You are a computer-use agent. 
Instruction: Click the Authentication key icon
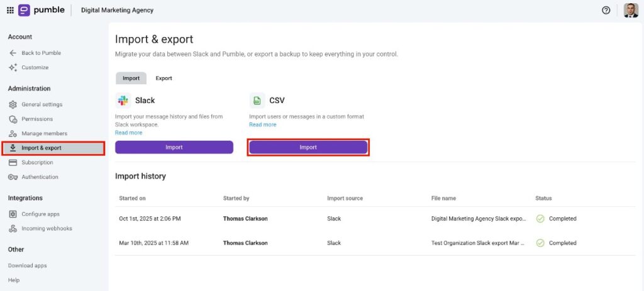pyautogui.click(x=13, y=177)
